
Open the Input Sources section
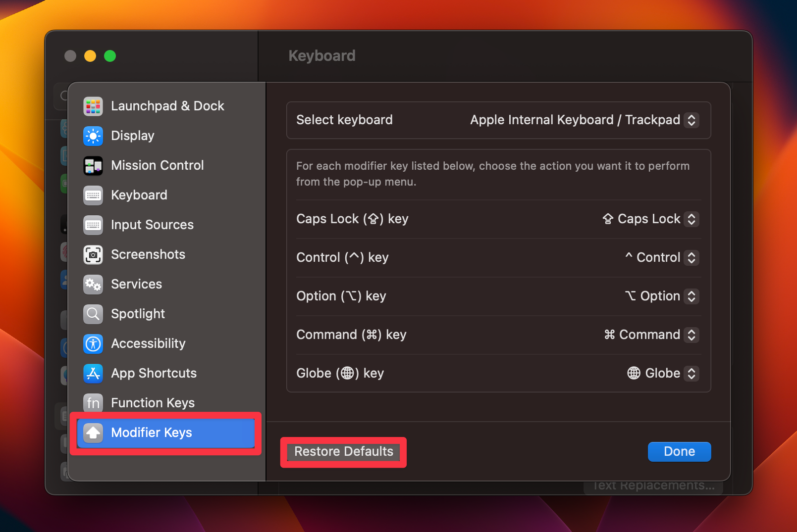coord(93,225)
